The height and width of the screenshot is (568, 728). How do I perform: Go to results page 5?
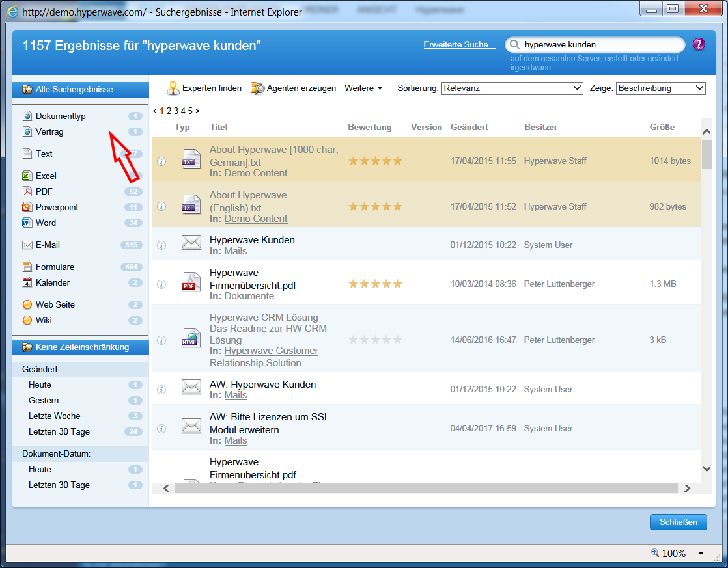pos(190,111)
